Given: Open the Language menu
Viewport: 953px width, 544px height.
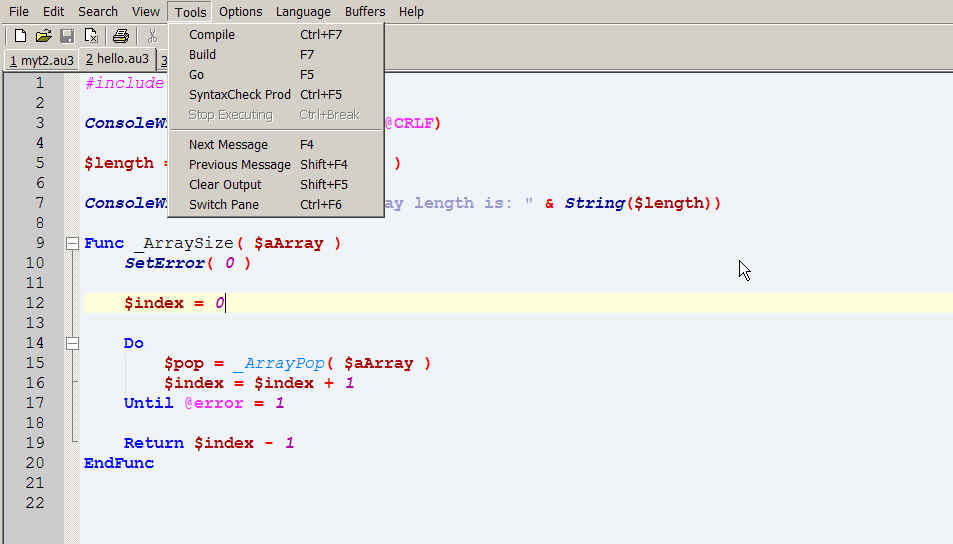Looking at the screenshot, I should pos(303,12).
